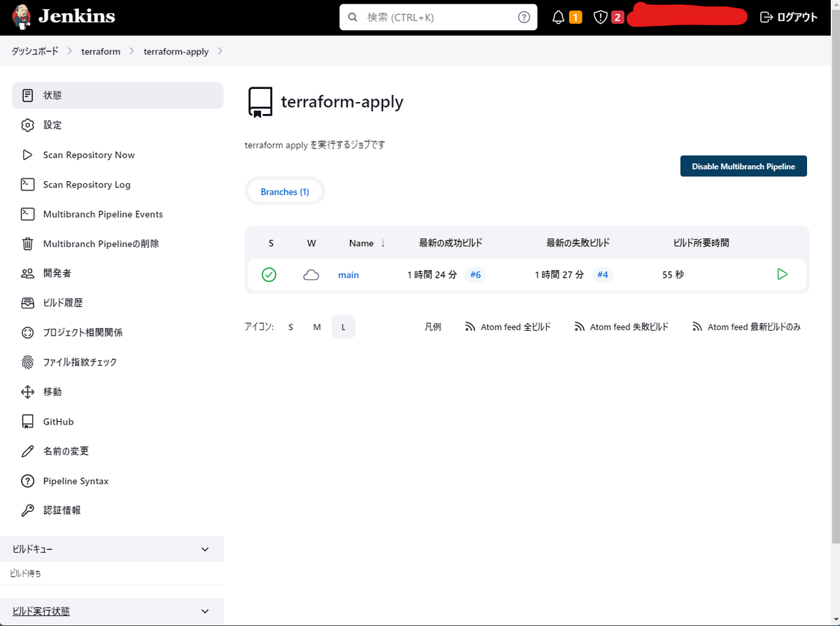
Task: Click the Jenkins logo in the header
Action: 64,17
